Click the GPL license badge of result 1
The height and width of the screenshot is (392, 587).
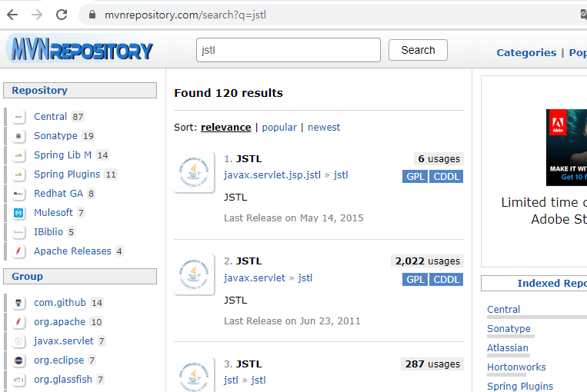pyautogui.click(x=415, y=177)
